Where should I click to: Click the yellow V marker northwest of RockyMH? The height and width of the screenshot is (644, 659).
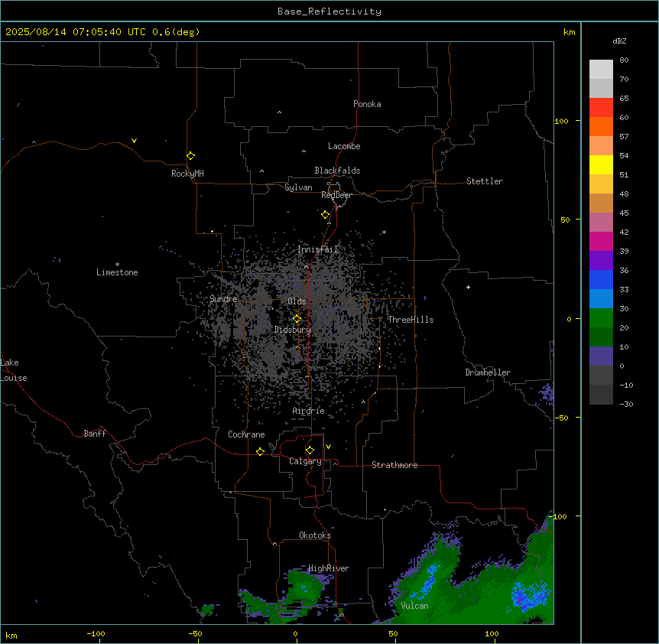(x=134, y=141)
